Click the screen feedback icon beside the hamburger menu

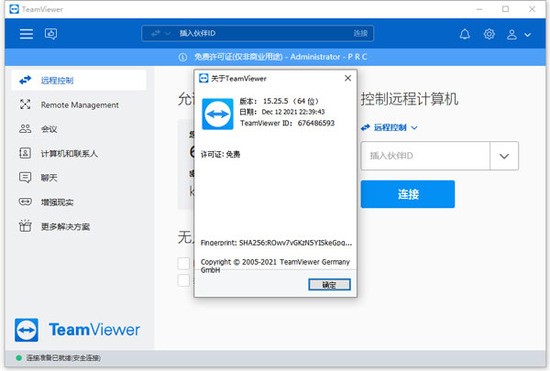51,34
